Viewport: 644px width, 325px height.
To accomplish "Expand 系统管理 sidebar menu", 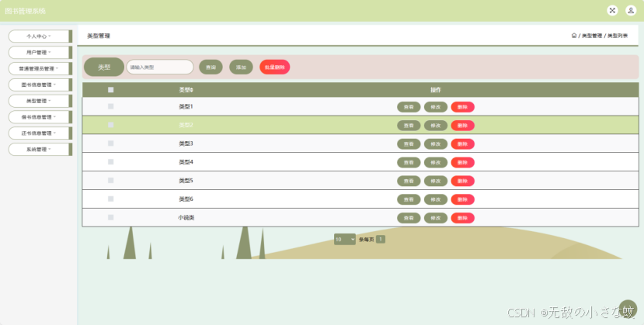I will [x=40, y=149].
